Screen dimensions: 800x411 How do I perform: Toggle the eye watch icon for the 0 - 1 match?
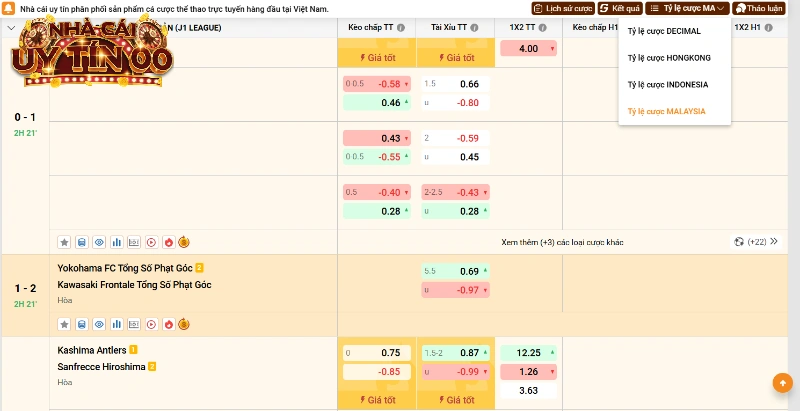(x=99, y=242)
